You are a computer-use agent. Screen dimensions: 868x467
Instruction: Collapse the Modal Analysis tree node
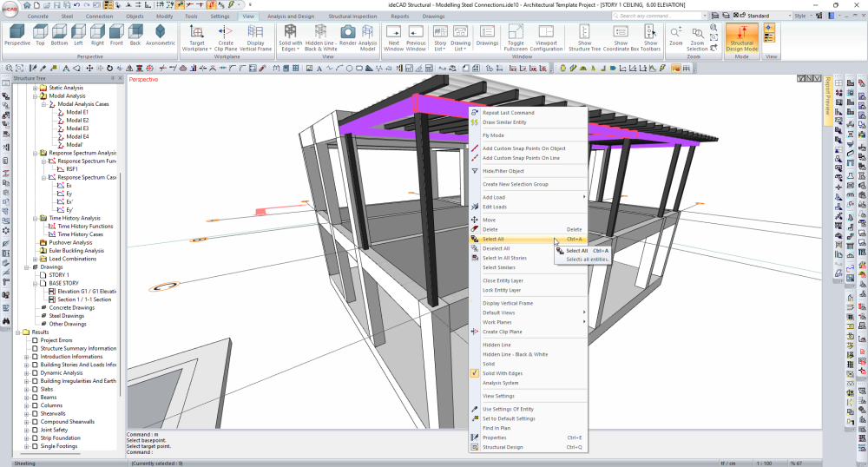click(x=34, y=96)
